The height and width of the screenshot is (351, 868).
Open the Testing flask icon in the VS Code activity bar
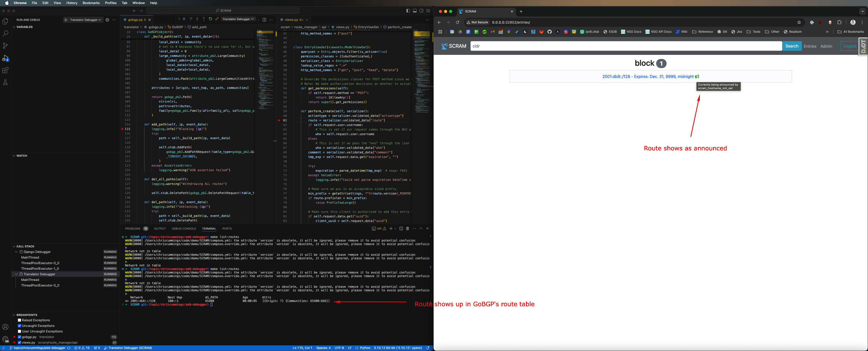5,83
